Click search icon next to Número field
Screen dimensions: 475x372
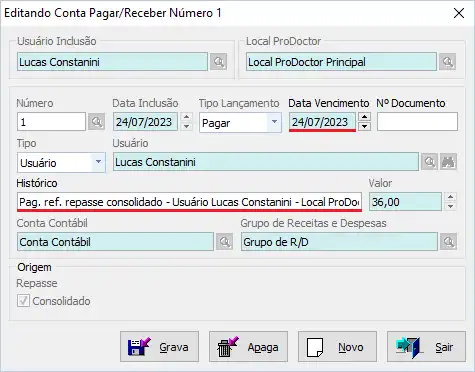click(x=97, y=122)
